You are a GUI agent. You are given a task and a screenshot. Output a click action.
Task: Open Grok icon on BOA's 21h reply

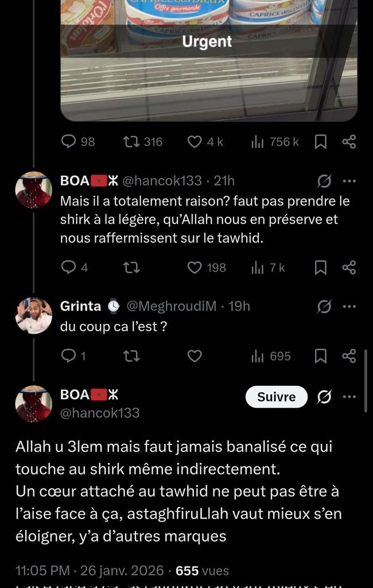click(324, 181)
